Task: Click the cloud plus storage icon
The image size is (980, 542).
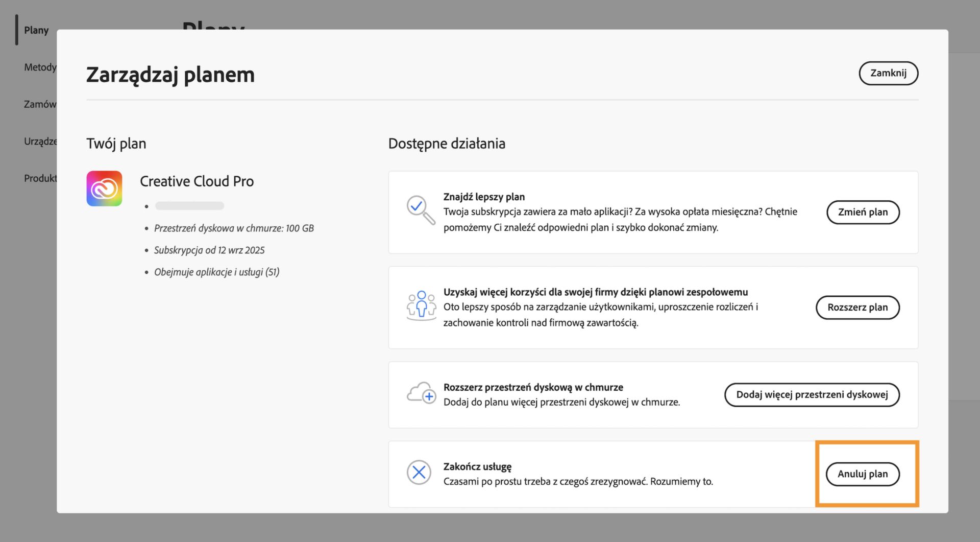Action: coord(421,393)
